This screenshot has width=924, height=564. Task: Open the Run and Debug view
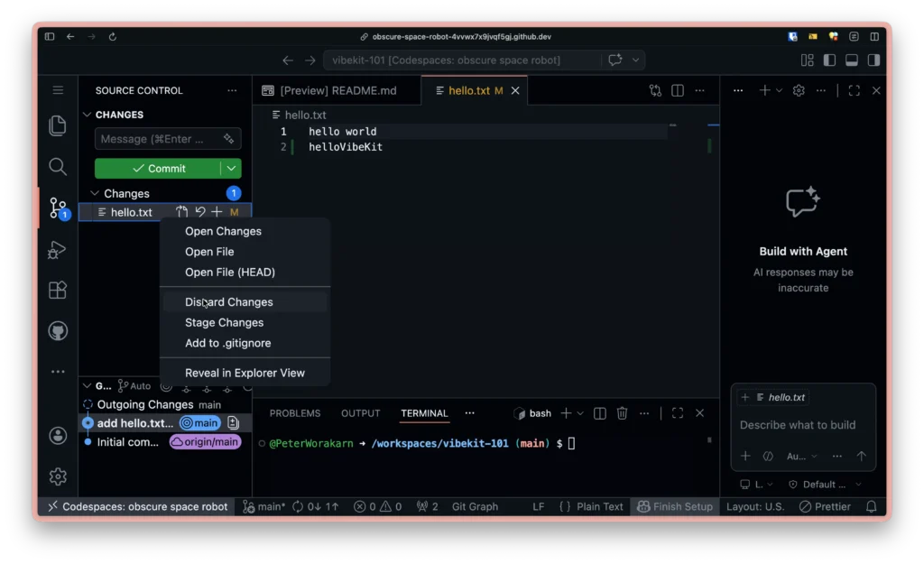(x=57, y=250)
